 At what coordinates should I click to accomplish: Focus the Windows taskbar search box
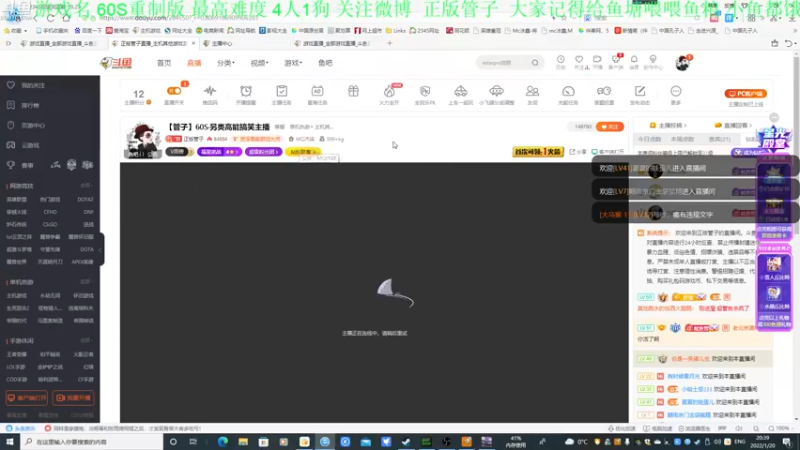(x=92, y=441)
